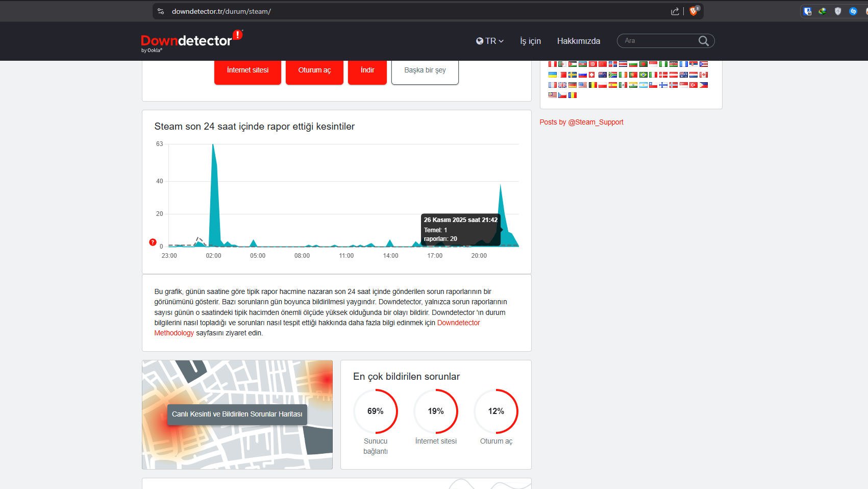Select the United States flag
The image size is (868, 489).
(x=583, y=85)
